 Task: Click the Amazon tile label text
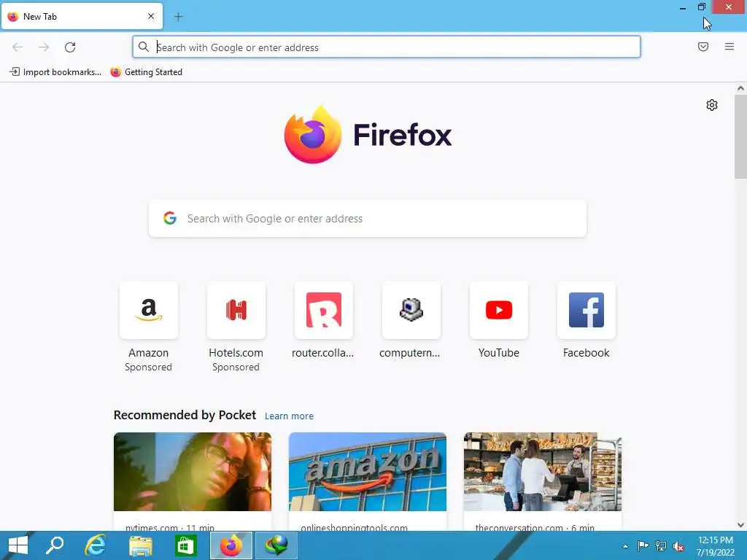click(x=149, y=353)
